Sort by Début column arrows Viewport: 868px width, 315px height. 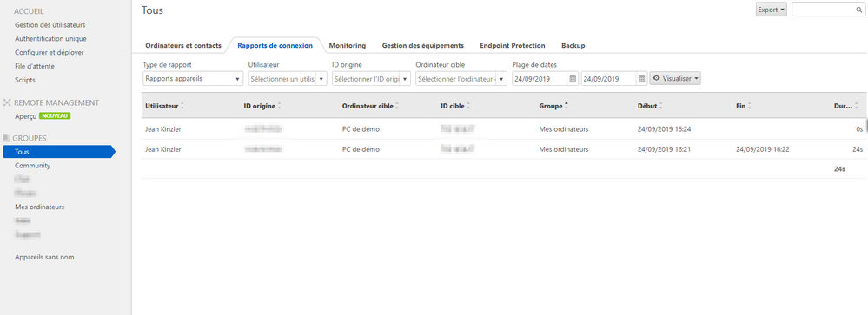[661, 106]
